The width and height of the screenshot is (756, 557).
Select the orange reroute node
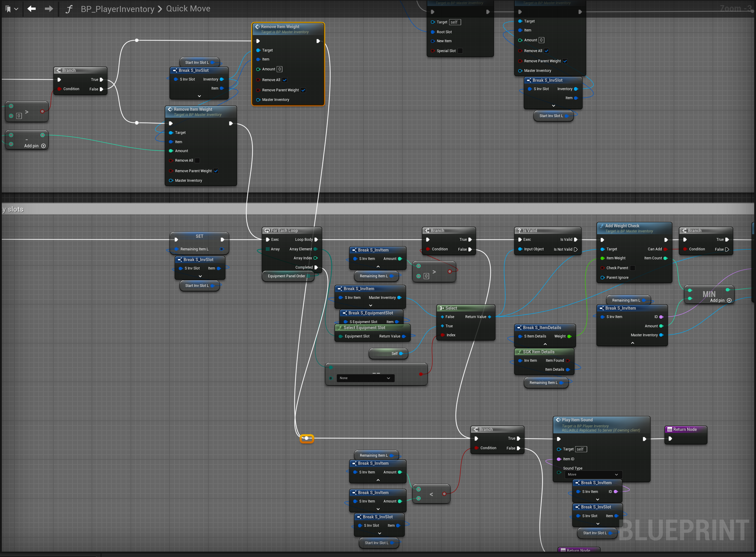[306, 438]
